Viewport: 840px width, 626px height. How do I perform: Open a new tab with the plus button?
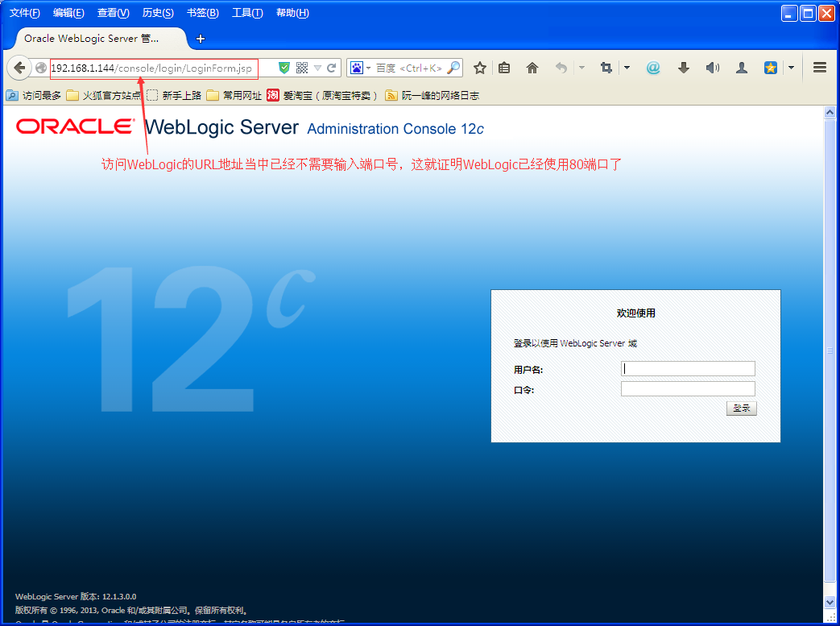coord(201,39)
